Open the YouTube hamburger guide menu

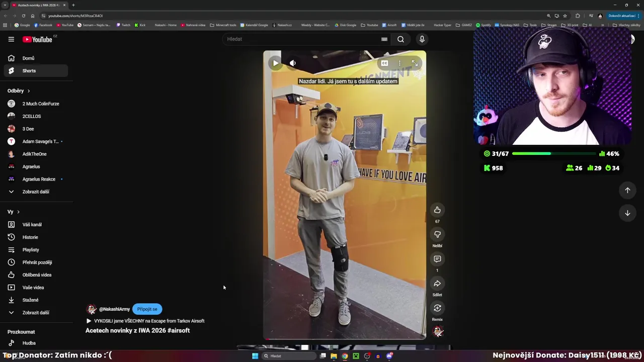[x=11, y=39]
